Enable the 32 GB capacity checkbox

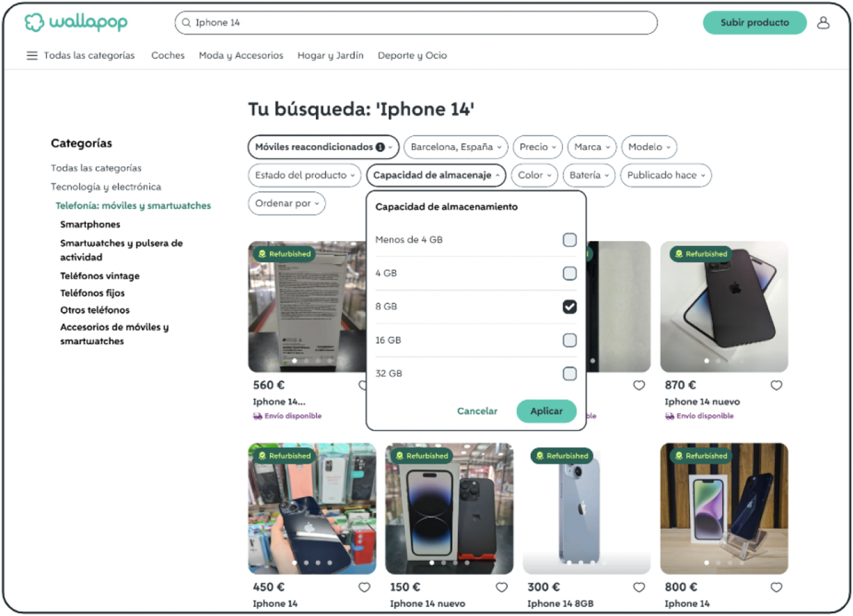[x=569, y=374]
